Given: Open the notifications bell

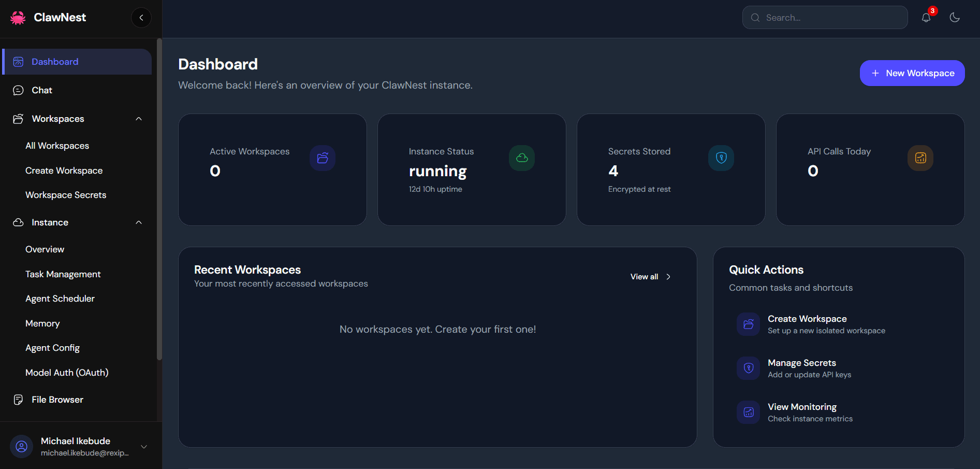Looking at the screenshot, I should (926, 17).
